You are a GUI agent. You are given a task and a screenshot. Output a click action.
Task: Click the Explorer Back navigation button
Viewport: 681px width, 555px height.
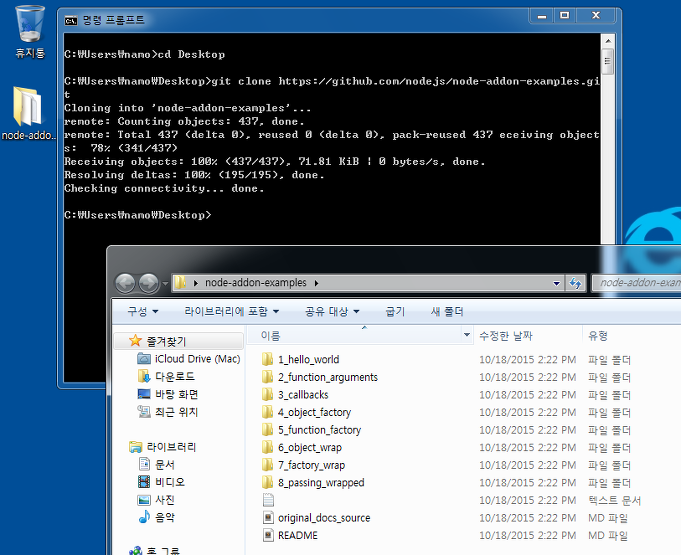tap(125, 283)
